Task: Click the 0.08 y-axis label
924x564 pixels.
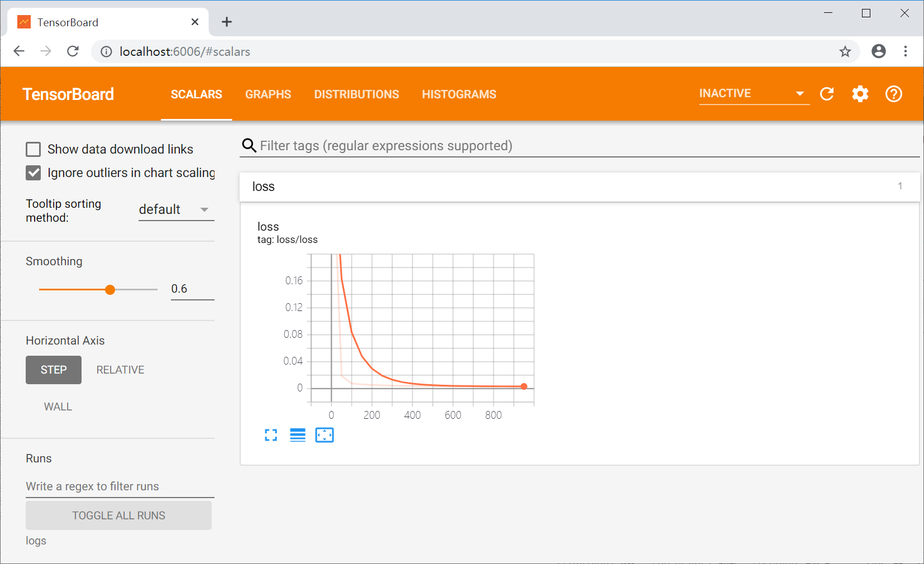Action: 293,334
